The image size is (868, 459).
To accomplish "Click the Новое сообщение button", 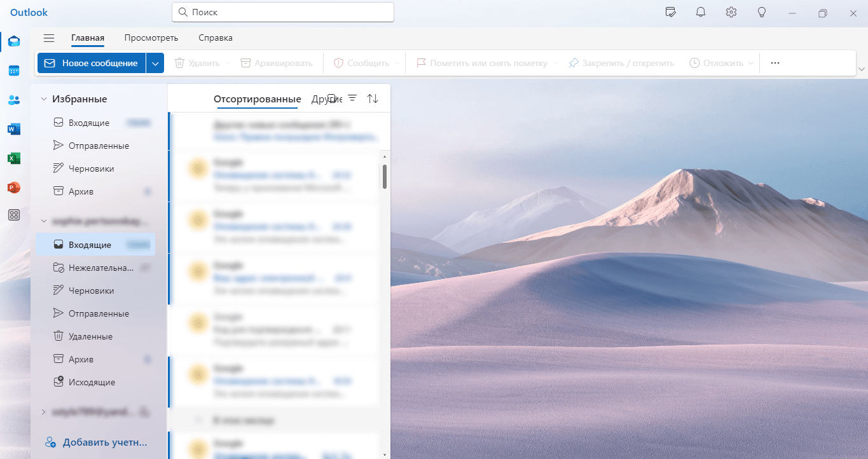I will tap(92, 63).
